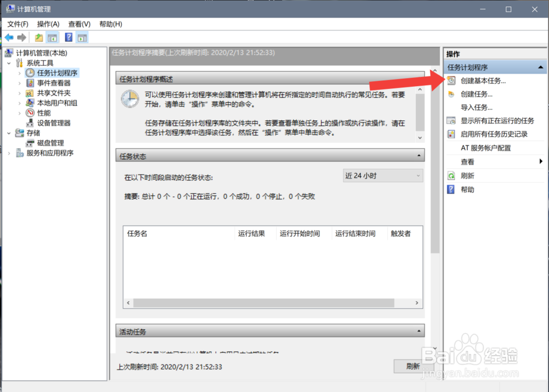Toggle the console tree via its toolbar icon

(x=51, y=37)
